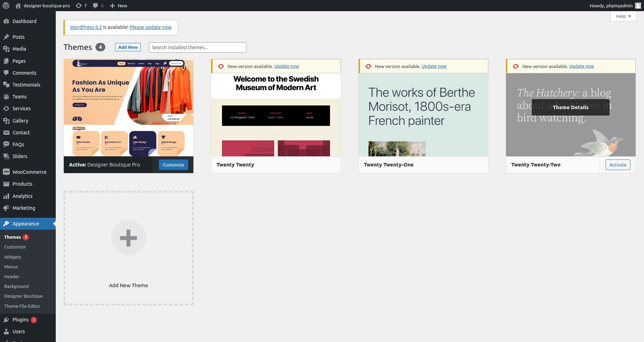Image resolution: width=644 pixels, height=342 pixels.
Task: Click the Add New Theme label
Action: point(128,285)
